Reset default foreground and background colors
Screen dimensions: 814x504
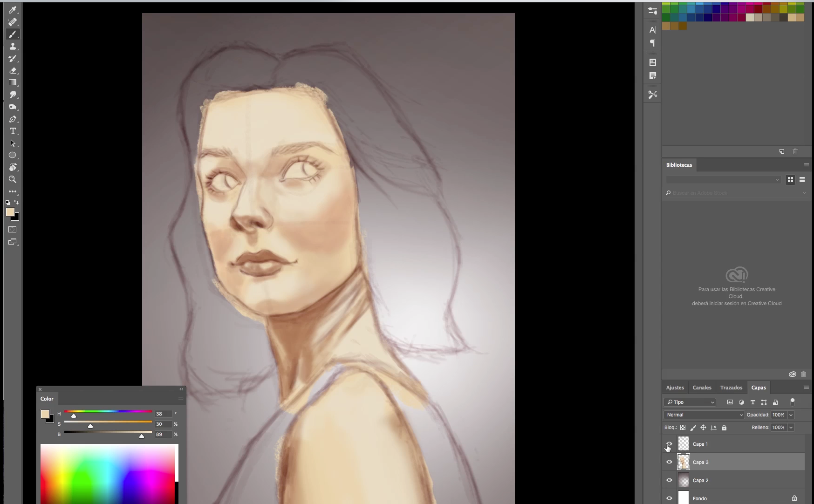coord(8,203)
